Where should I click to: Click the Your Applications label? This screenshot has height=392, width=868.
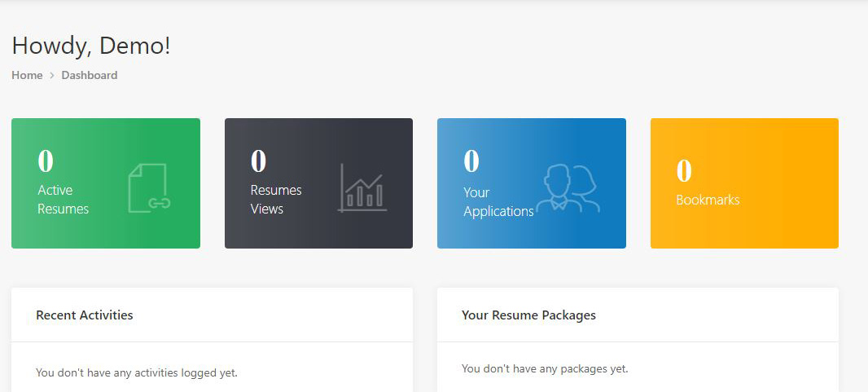click(498, 202)
